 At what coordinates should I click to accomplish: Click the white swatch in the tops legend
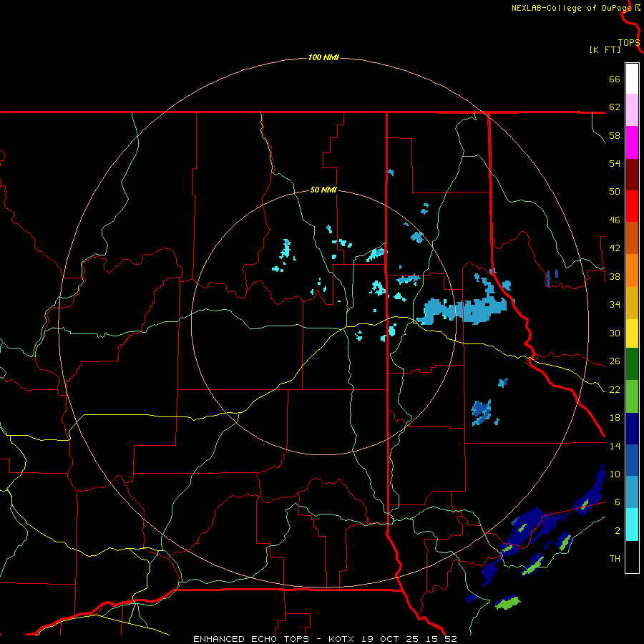tap(632, 79)
